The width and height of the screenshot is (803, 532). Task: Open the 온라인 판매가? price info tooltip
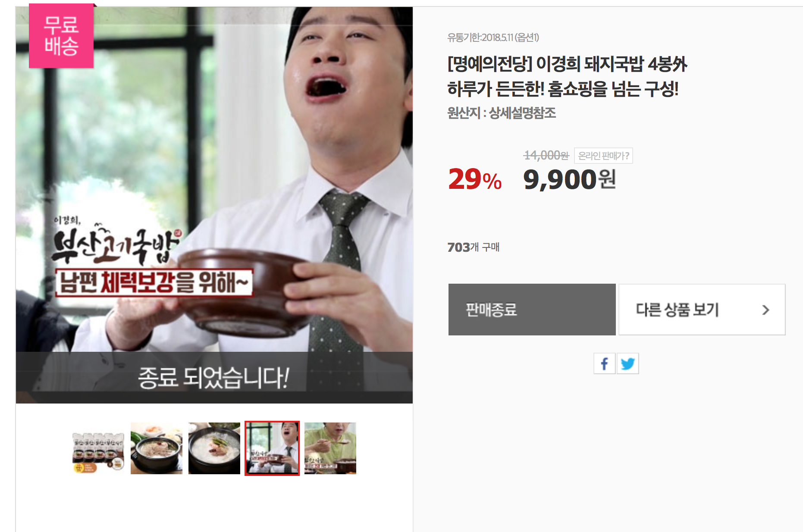click(603, 156)
